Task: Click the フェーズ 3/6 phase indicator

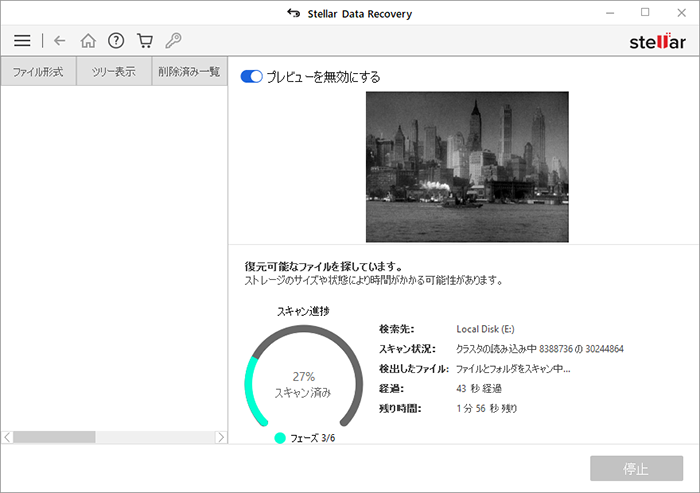Action: (x=304, y=438)
